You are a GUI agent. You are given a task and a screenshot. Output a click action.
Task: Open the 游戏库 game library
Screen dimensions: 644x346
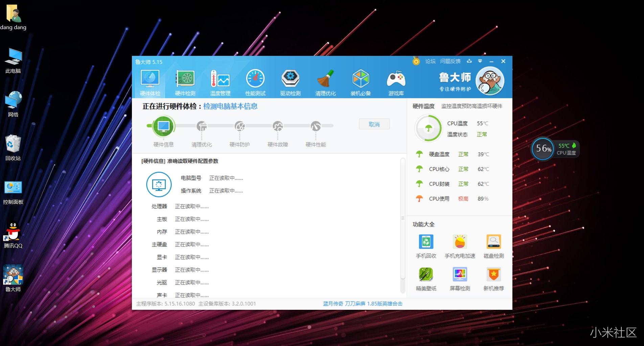point(395,81)
